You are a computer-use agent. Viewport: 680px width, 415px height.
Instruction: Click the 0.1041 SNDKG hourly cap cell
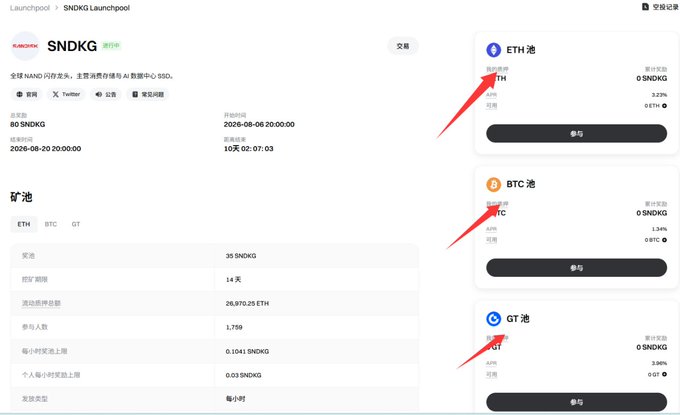tap(247, 351)
